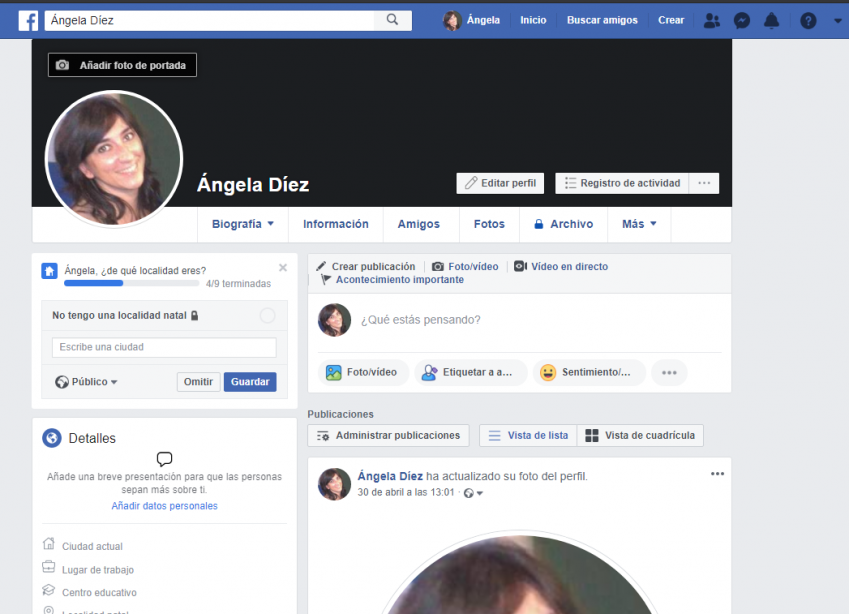This screenshot has height=614, width=849.
Task: Click the Sentimiento emoji option
Action: point(588,372)
